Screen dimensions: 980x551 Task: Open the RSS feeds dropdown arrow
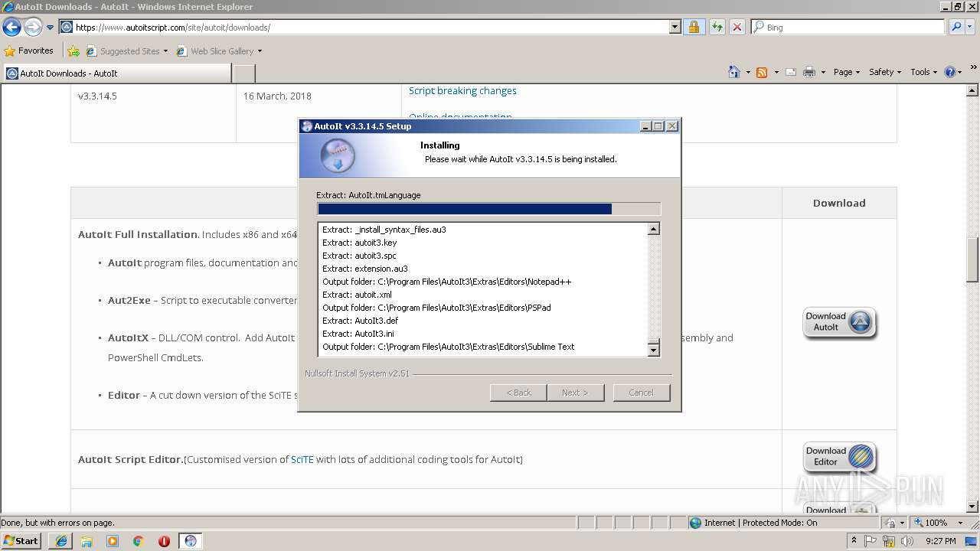click(x=776, y=72)
